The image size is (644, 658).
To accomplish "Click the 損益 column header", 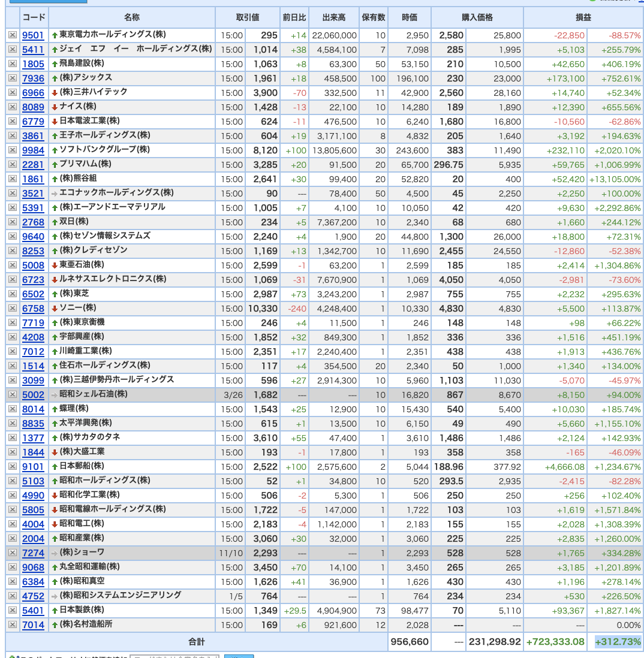I will 583,17.
